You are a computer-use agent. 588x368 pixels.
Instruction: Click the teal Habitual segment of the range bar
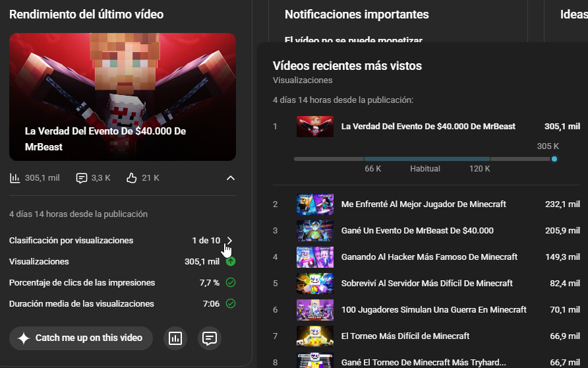(427, 159)
